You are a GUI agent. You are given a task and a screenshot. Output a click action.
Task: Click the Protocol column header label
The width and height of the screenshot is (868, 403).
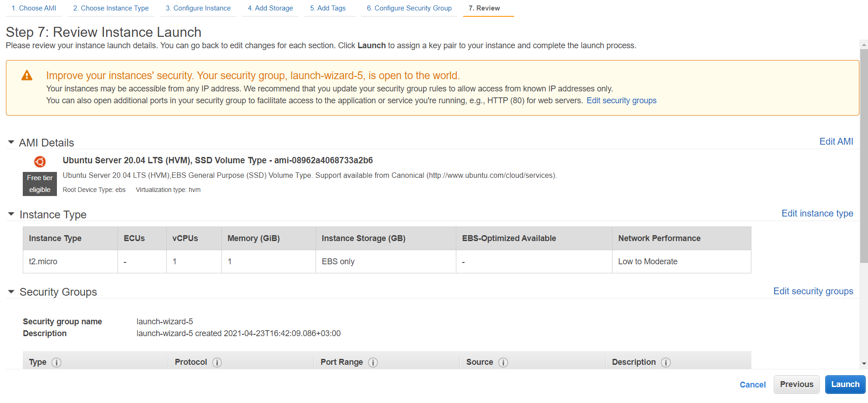click(191, 362)
